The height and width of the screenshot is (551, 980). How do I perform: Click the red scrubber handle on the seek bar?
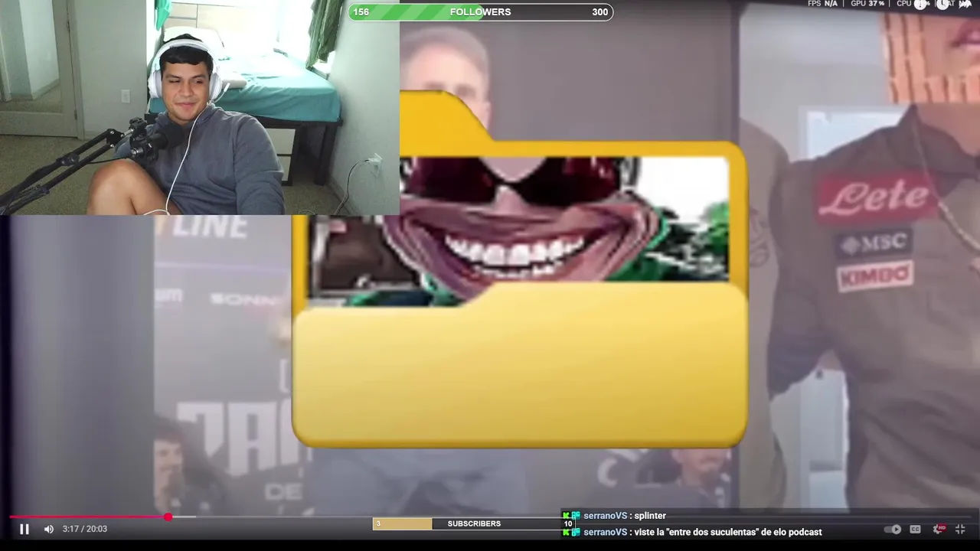tap(168, 517)
